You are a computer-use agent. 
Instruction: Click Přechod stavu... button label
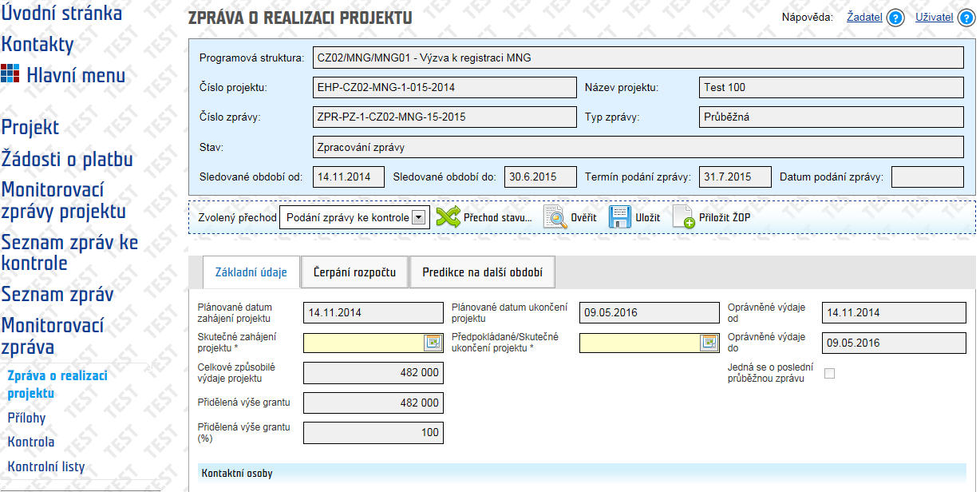(x=497, y=217)
